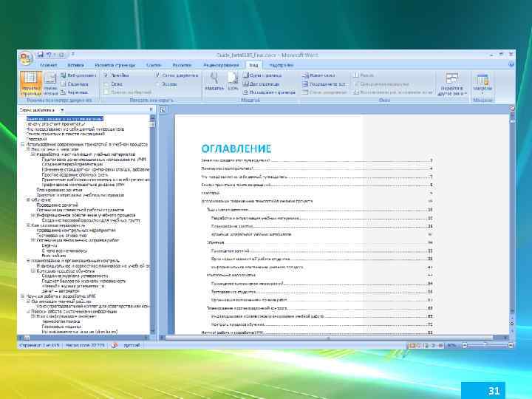Click the Страница: 2 из 115 status bar indicator
This screenshot has height=399, width=532.
(x=40, y=345)
